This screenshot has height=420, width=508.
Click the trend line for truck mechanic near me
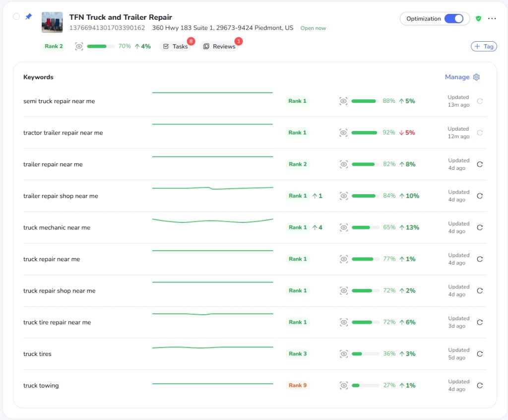(x=212, y=220)
